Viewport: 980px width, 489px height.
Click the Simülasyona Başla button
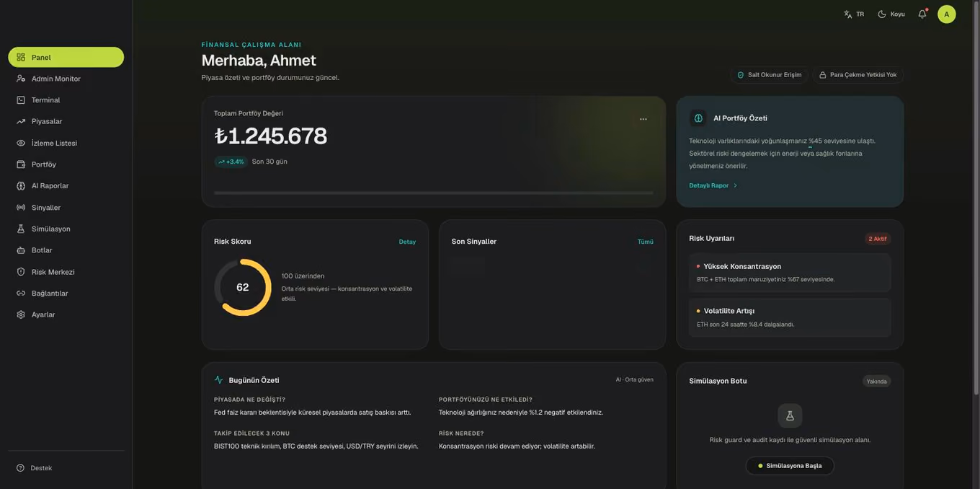(x=790, y=466)
